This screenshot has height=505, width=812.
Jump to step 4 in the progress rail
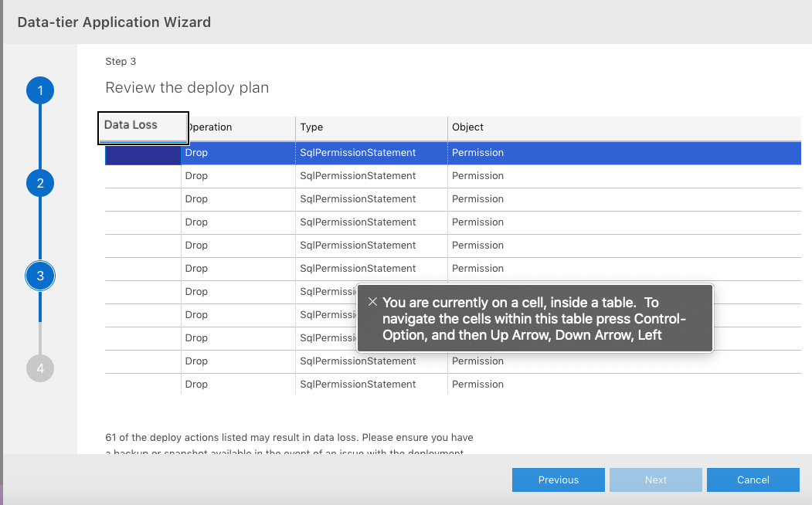(40, 368)
